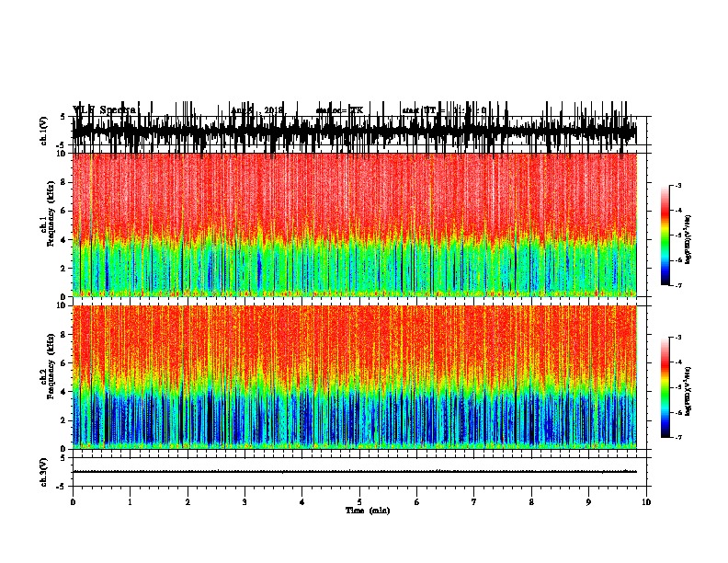Select the ch.1(V) waveform axis label
This screenshot has width=728, height=563.
click(44, 131)
